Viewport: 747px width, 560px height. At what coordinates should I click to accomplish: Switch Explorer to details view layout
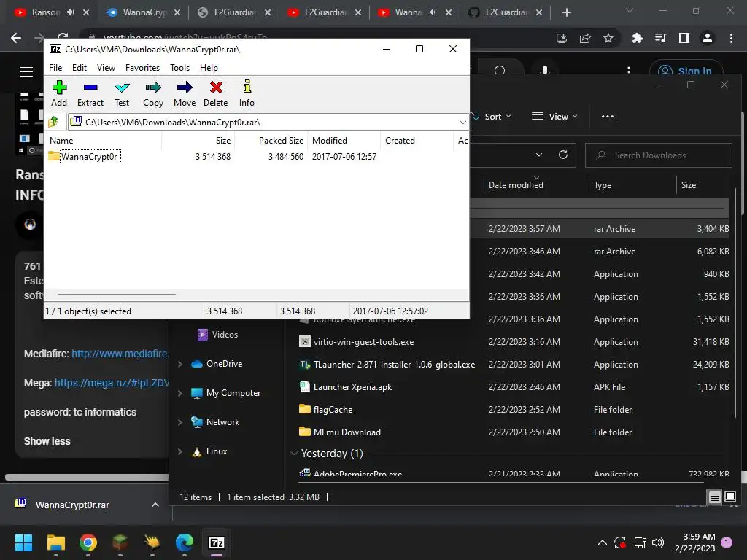click(715, 497)
